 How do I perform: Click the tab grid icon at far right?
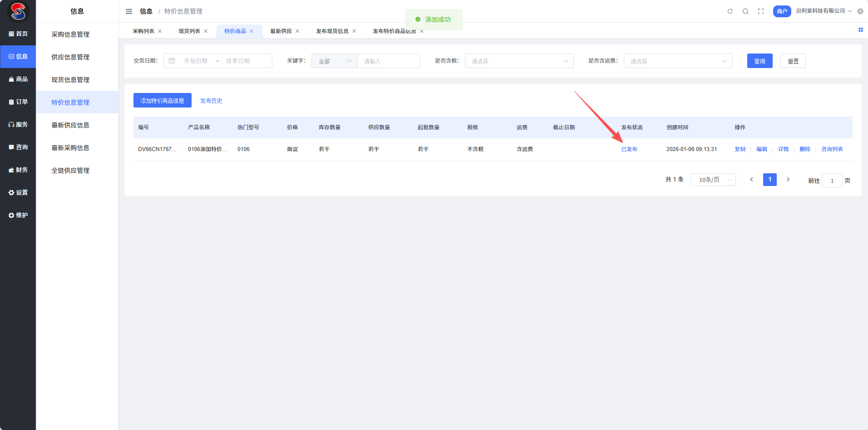pyautogui.click(x=860, y=30)
